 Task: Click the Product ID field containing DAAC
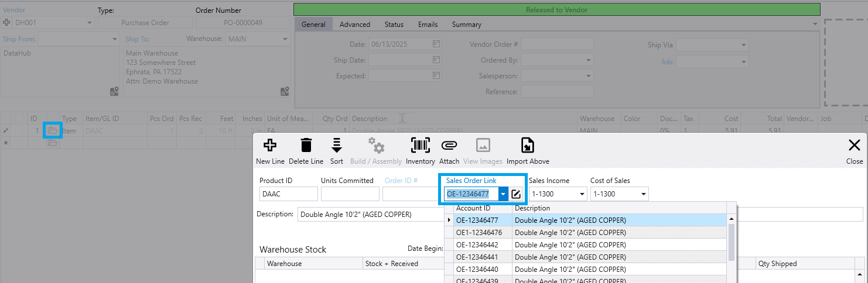(x=289, y=194)
